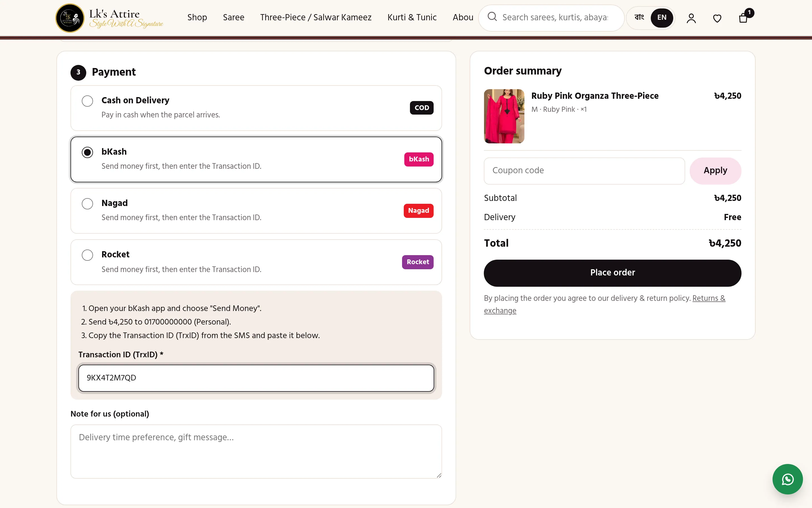The width and height of the screenshot is (812, 508).
Task: Open WhatsApp chat floating button
Action: click(787, 479)
